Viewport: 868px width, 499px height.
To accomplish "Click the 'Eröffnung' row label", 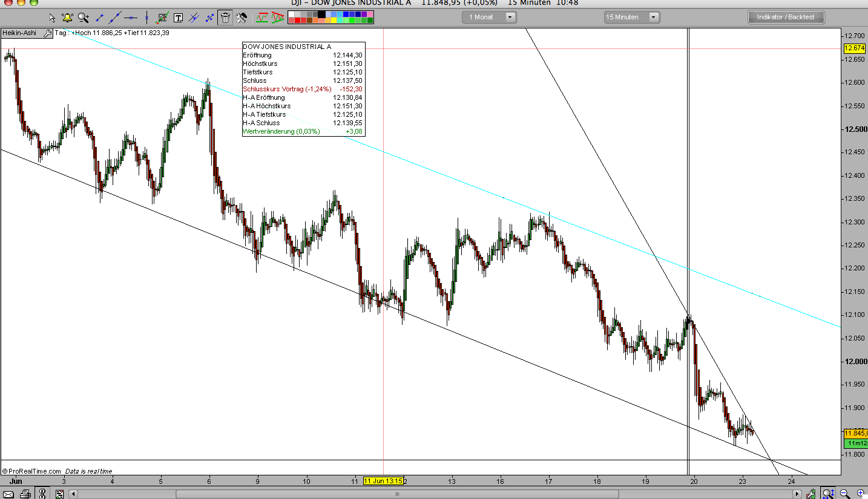I will (x=257, y=55).
